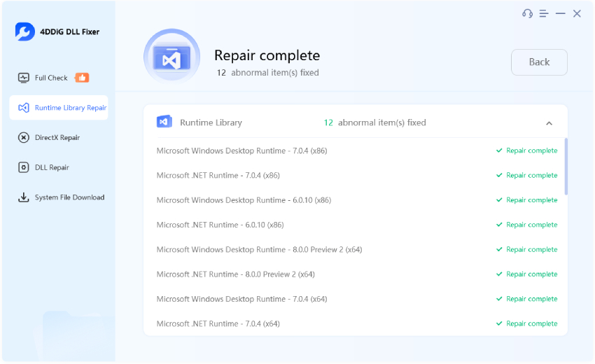Click '12 abnormal item(s) fixed' under heading
The height and width of the screenshot is (364, 595).
(x=267, y=73)
